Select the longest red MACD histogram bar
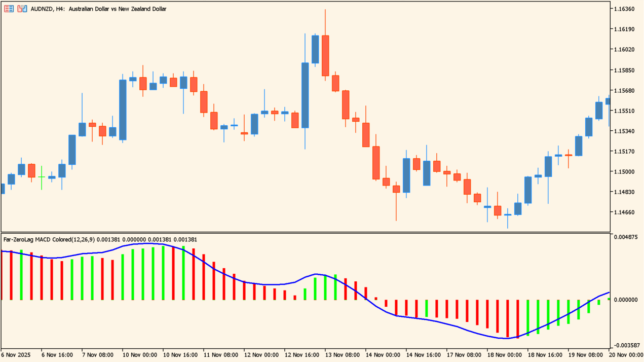 coord(517,318)
